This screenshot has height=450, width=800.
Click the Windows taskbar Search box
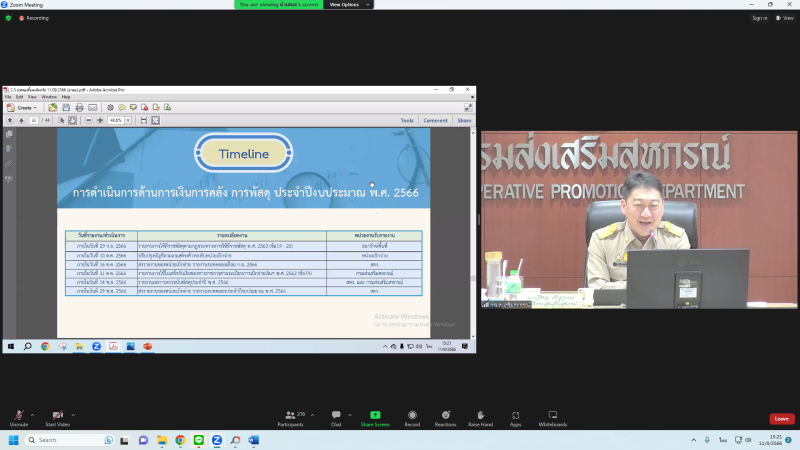pyautogui.click(x=70, y=440)
